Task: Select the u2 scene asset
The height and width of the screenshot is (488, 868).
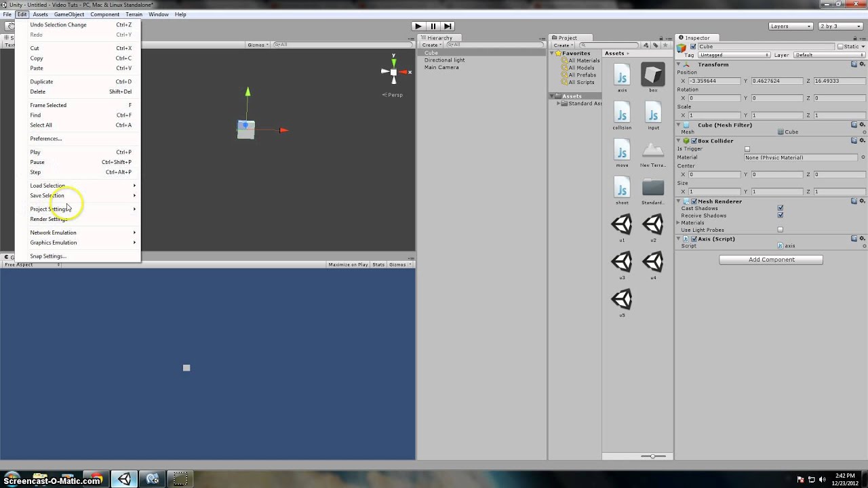Action: point(653,224)
